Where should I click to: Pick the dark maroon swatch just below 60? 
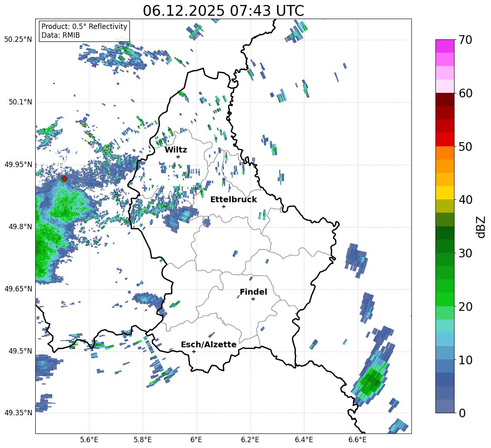445,99
